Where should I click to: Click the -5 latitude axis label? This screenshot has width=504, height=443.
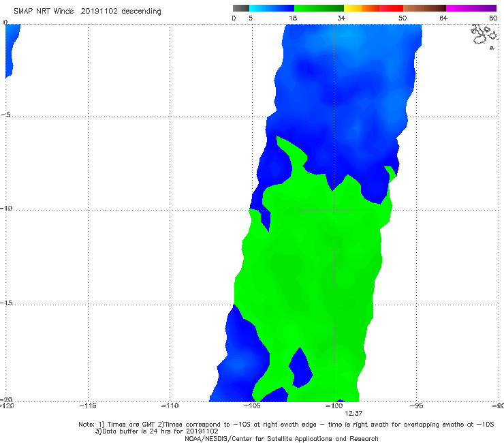(6, 115)
